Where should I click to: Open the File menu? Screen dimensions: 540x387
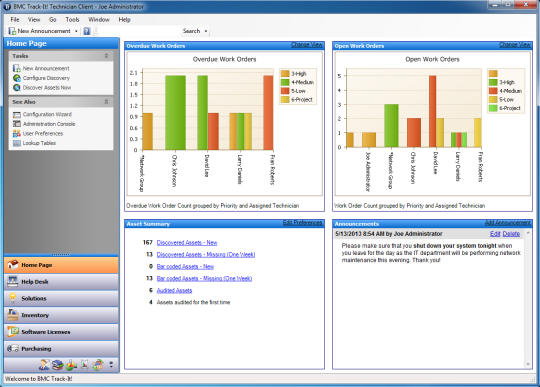(x=15, y=20)
